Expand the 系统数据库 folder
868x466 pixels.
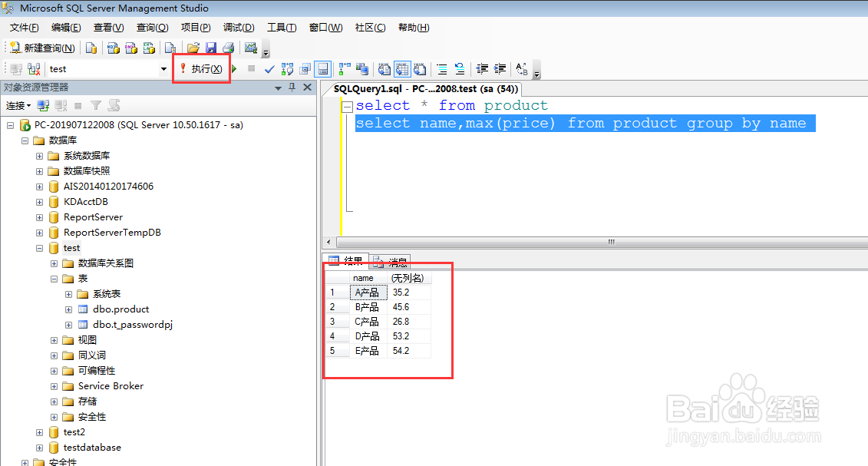click(x=39, y=156)
